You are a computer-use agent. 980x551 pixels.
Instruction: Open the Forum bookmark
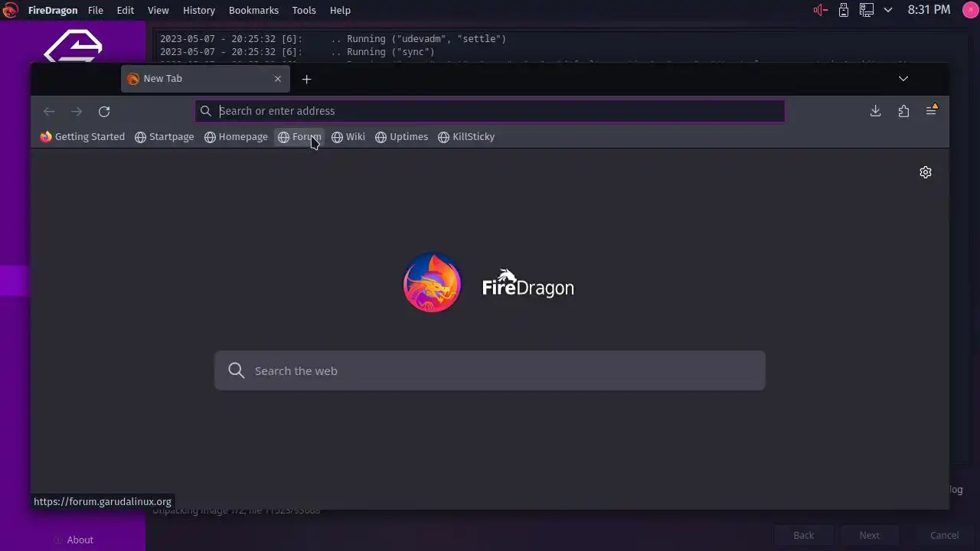[299, 137]
